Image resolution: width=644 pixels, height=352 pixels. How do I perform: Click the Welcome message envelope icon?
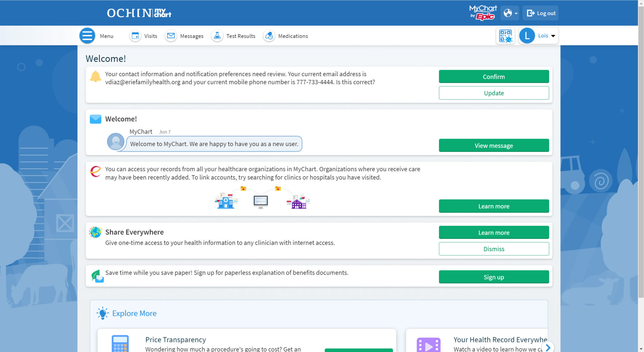[96, 119]
